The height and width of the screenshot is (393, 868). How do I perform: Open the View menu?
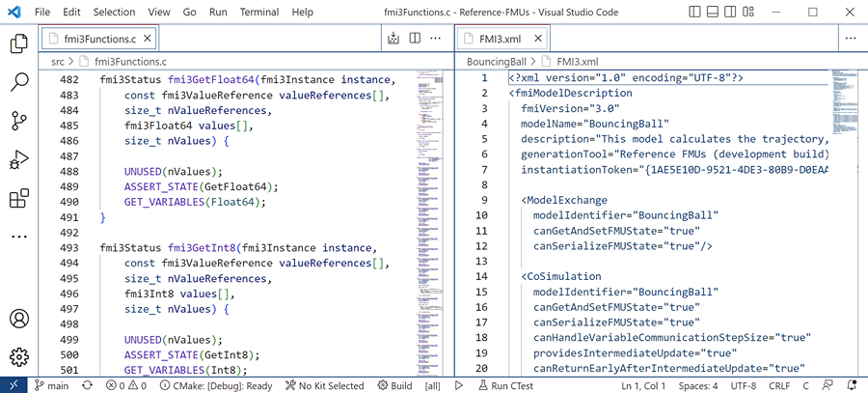coord(159,12)
